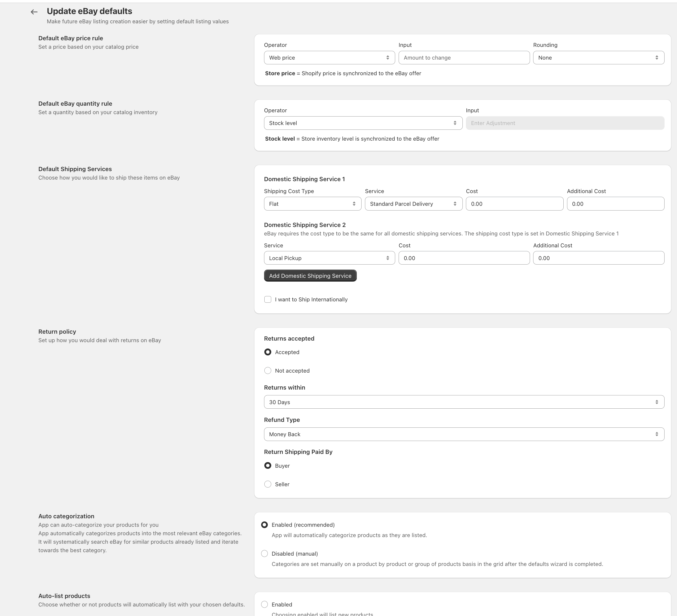
Task: Check I want to Ship Internationally
Action: pyautogui.click(x=268, y=299)
